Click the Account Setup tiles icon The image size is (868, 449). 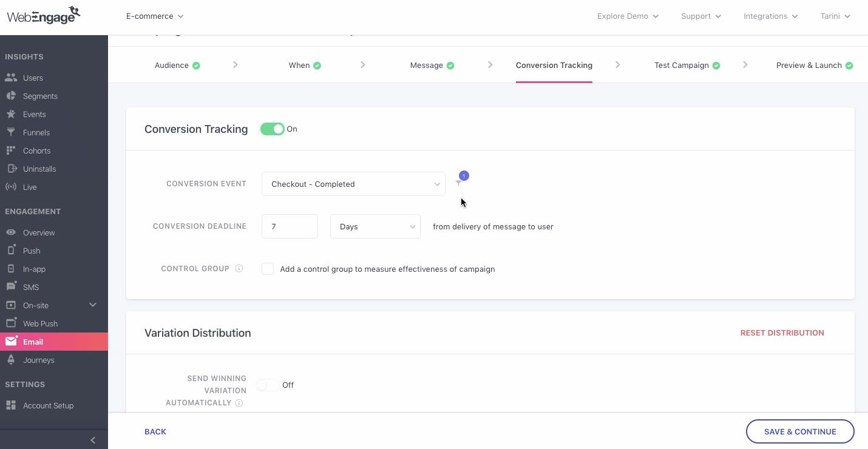(11, 405)
